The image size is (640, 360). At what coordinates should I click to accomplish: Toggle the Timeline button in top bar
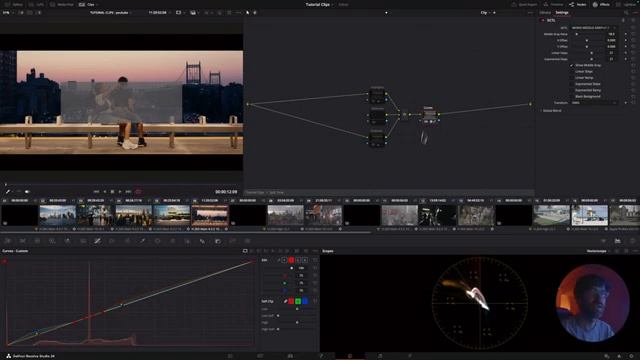[554, 4]
